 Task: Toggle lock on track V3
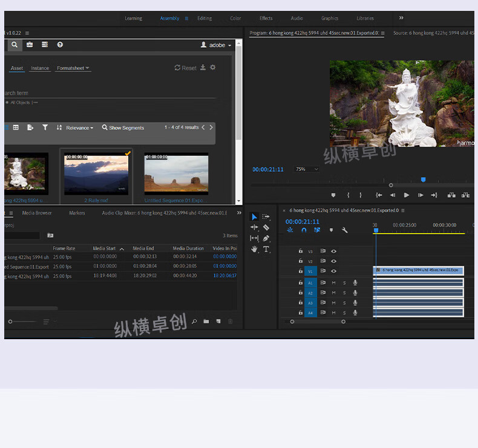tap(301, 251)
